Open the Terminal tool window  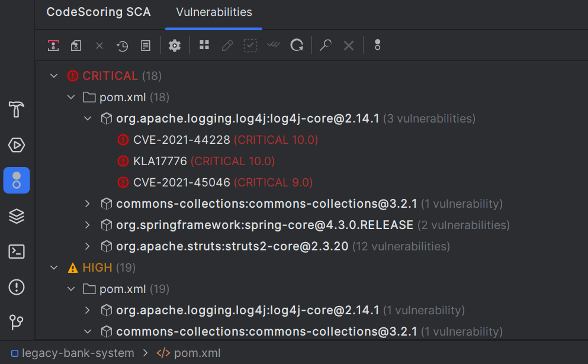click(16, 252)
